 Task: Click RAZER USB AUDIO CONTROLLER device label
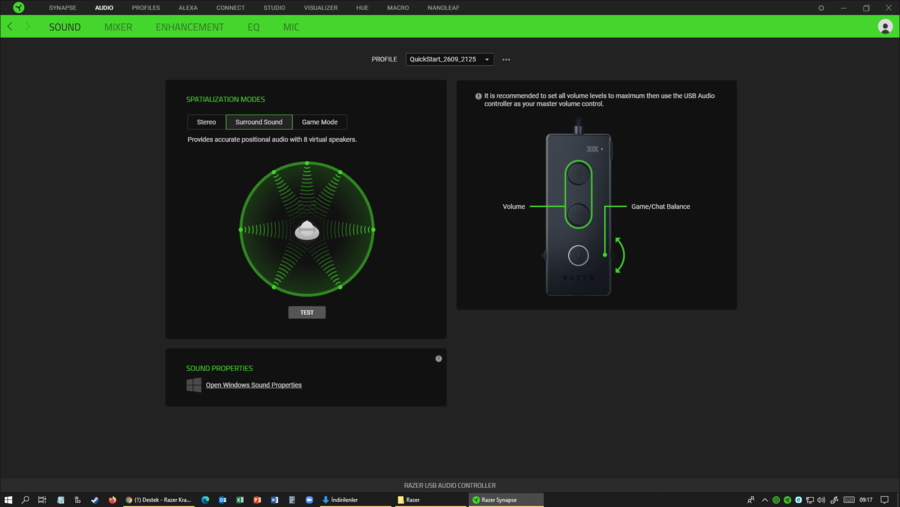tap(449, 485)
